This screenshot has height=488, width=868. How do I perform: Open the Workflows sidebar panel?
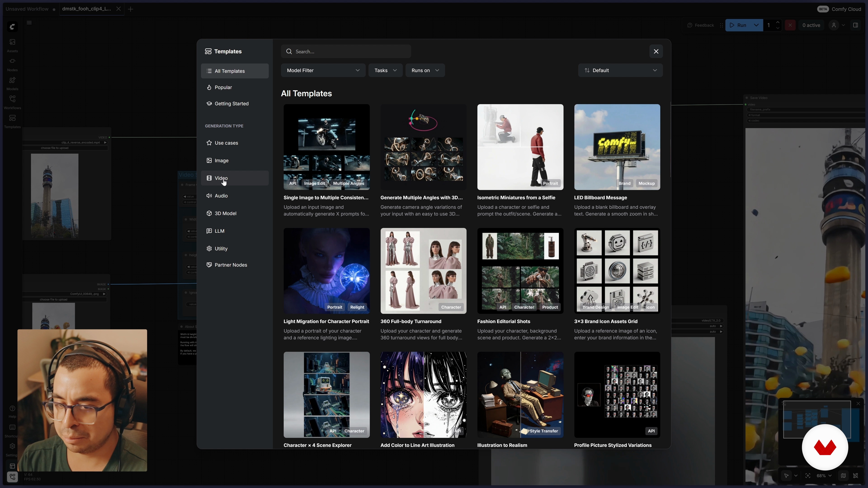(12, 102)
